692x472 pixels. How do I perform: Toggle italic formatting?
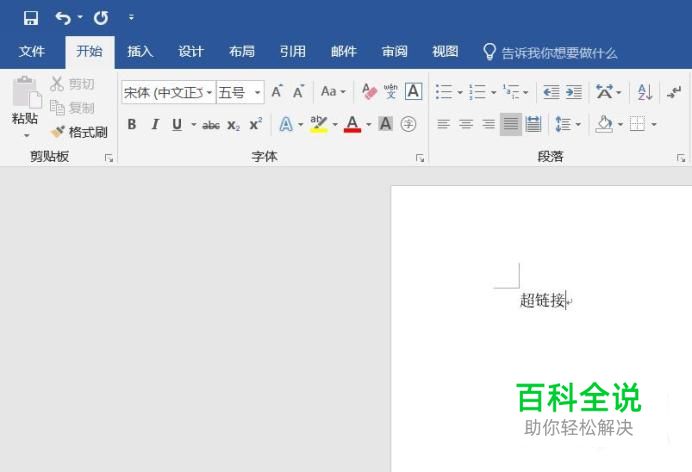[x=154, y=124]
